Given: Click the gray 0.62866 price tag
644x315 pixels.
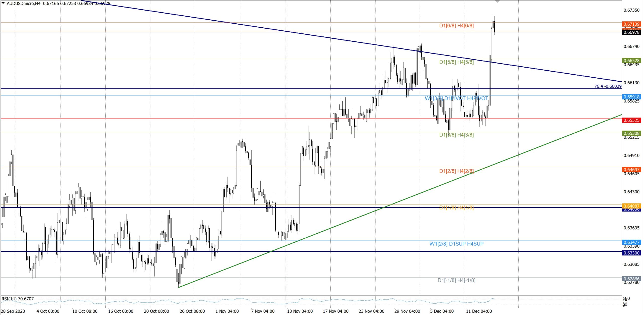Looking at the screenshot, I should [631, 279].
